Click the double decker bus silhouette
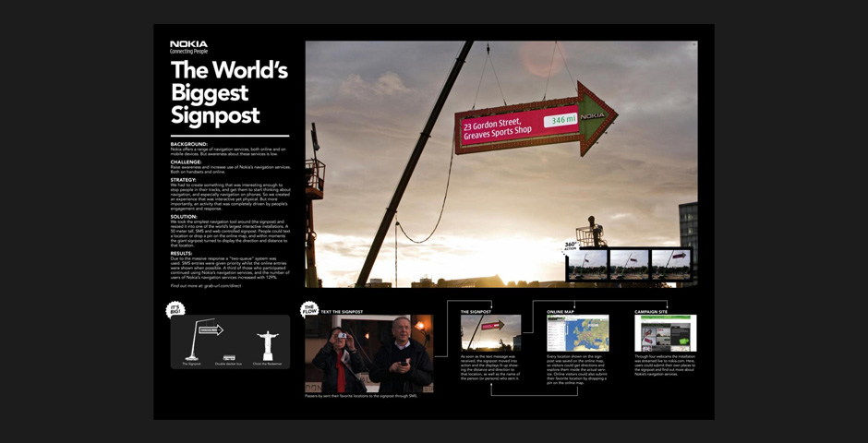 [229, 357]
